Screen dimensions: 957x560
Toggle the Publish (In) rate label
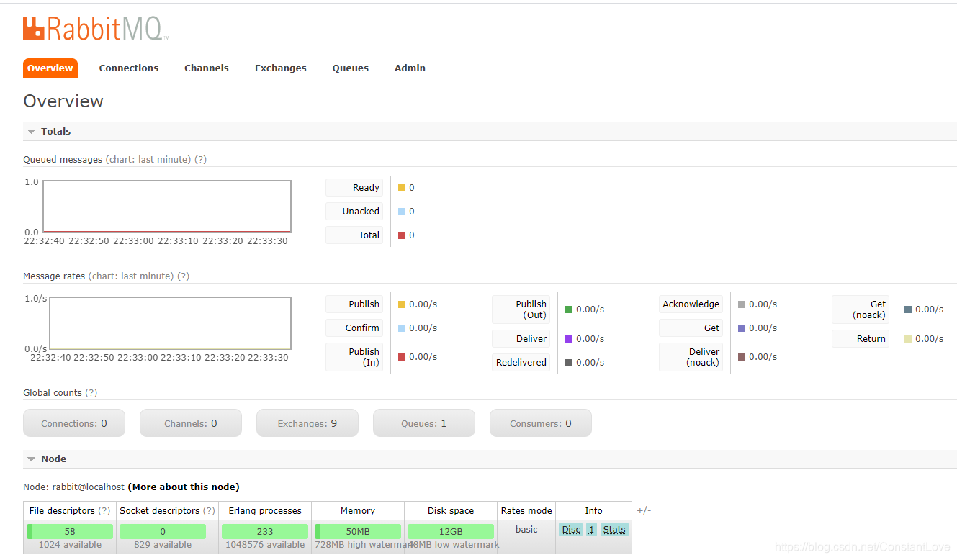(354, 357)
